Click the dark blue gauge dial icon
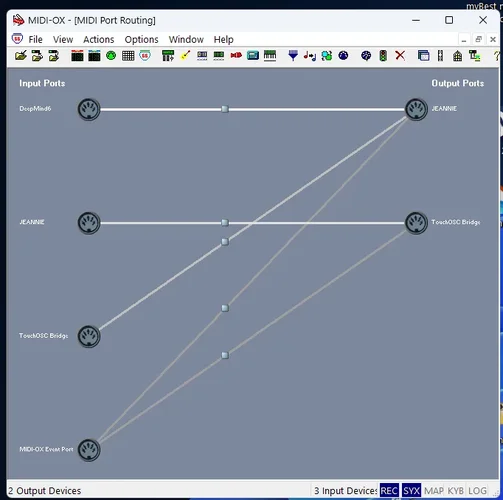503x500 pixels. pos(366,56)
